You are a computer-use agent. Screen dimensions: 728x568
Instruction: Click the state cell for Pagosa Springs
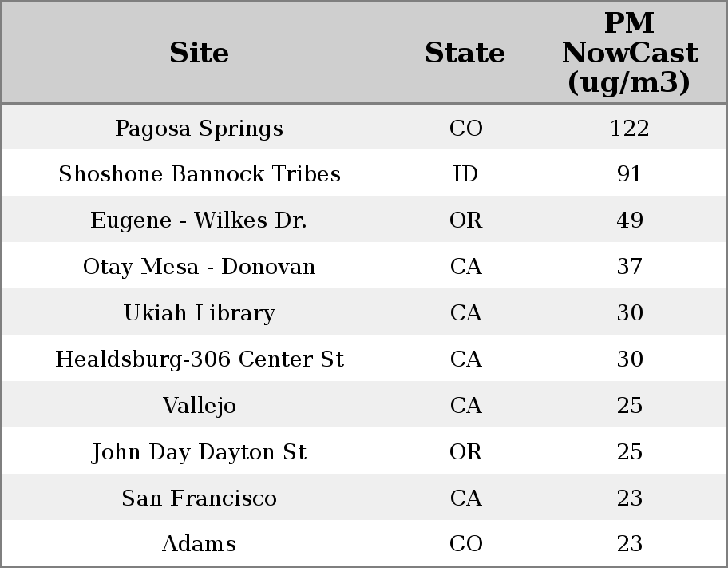click(x=465, y=129)
